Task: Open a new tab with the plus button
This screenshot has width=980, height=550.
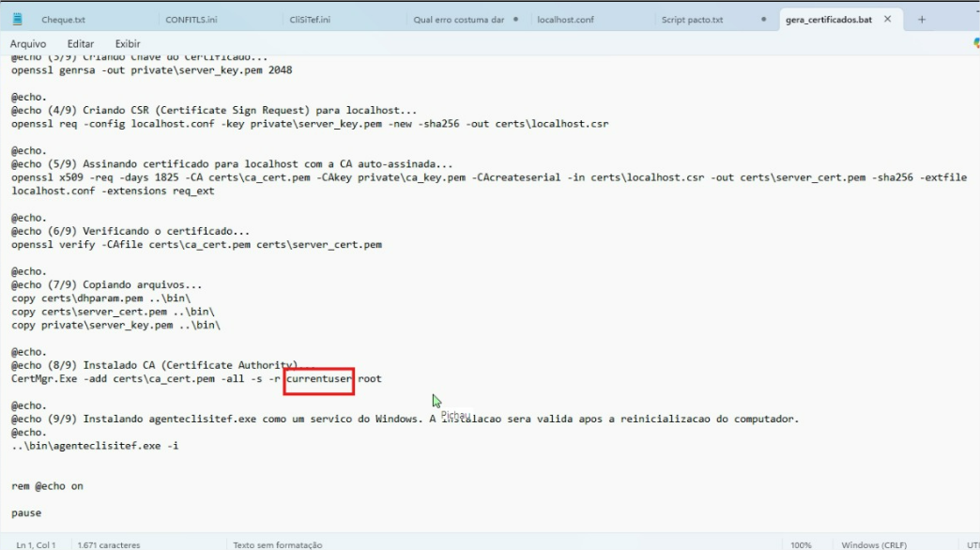Action: point(921,20)
